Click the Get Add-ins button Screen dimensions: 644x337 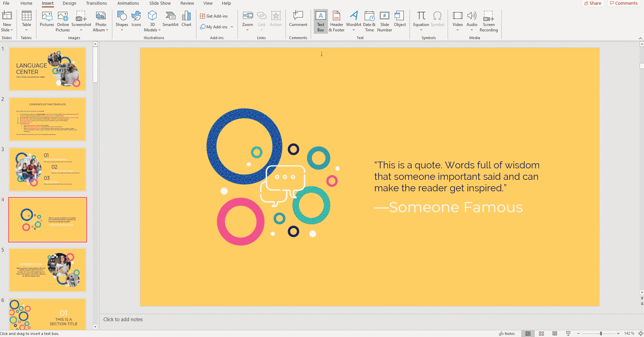click(x=214, y=16)
